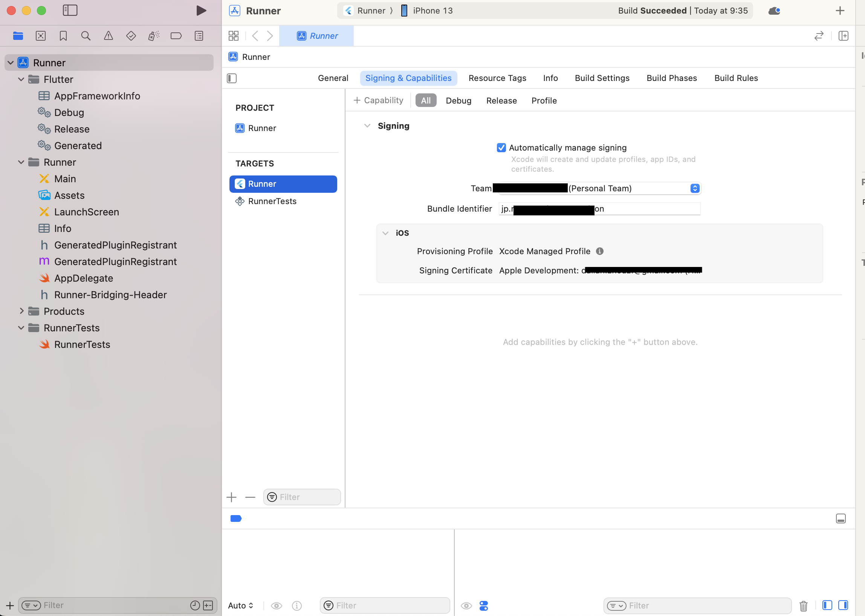Run the app with the play button
This screenshot has height=616, width=865.
[x=201, y=11]
